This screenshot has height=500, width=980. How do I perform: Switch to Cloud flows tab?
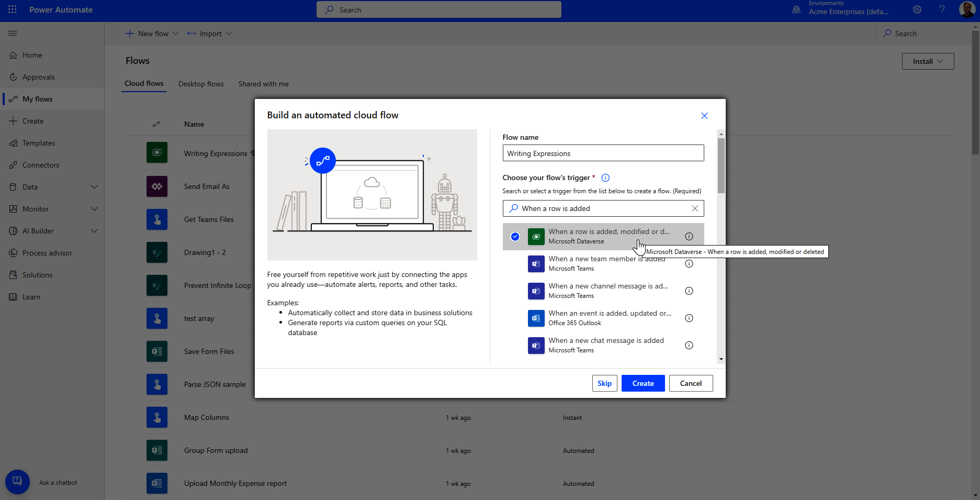(144, 83)
